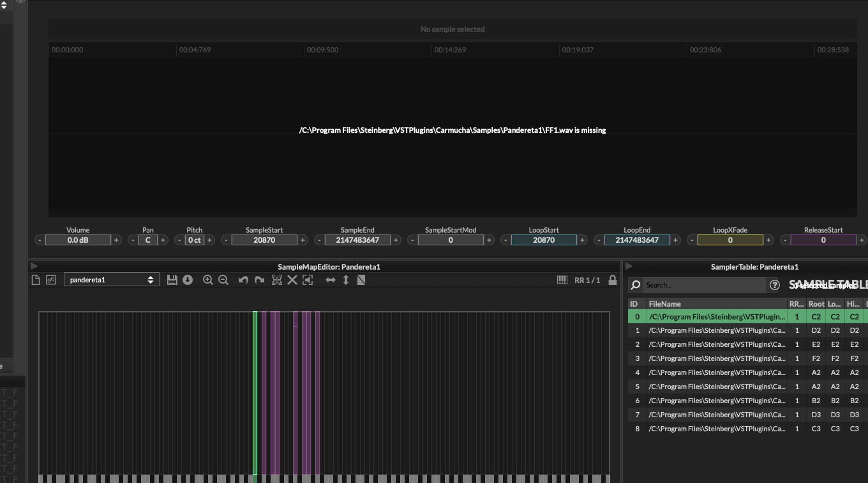Click the SFZ import icon
Screen dimensions: 868x483
(x=51, y=280)
